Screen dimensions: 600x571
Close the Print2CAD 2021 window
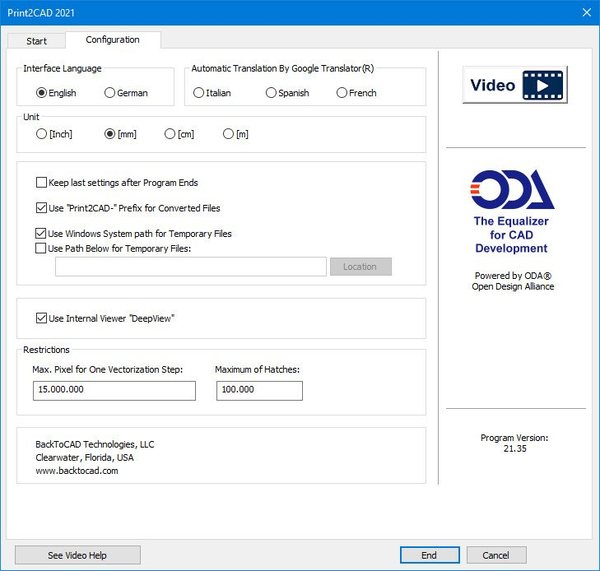coord(585,11)
